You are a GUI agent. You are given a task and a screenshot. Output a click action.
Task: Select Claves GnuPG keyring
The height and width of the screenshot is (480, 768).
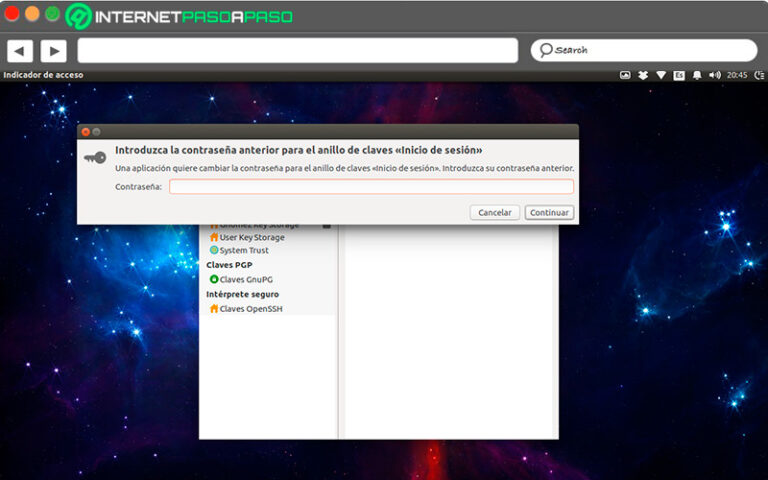tap(245, 279)
